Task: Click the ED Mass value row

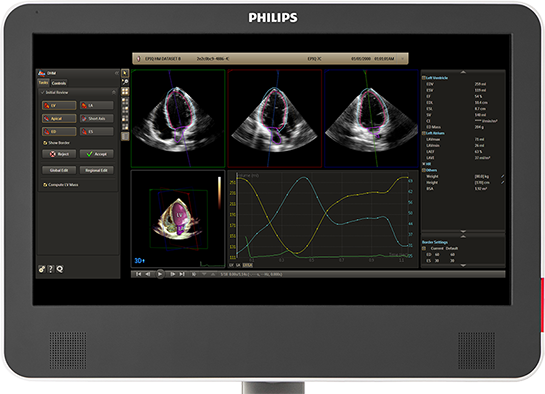Action: click(456, 127)
